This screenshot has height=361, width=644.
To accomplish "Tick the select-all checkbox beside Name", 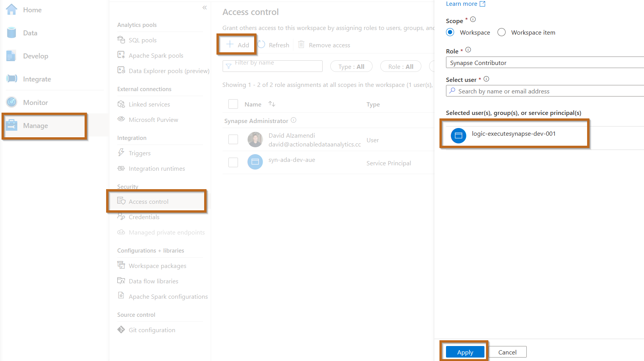I will [x=233, y=104].
